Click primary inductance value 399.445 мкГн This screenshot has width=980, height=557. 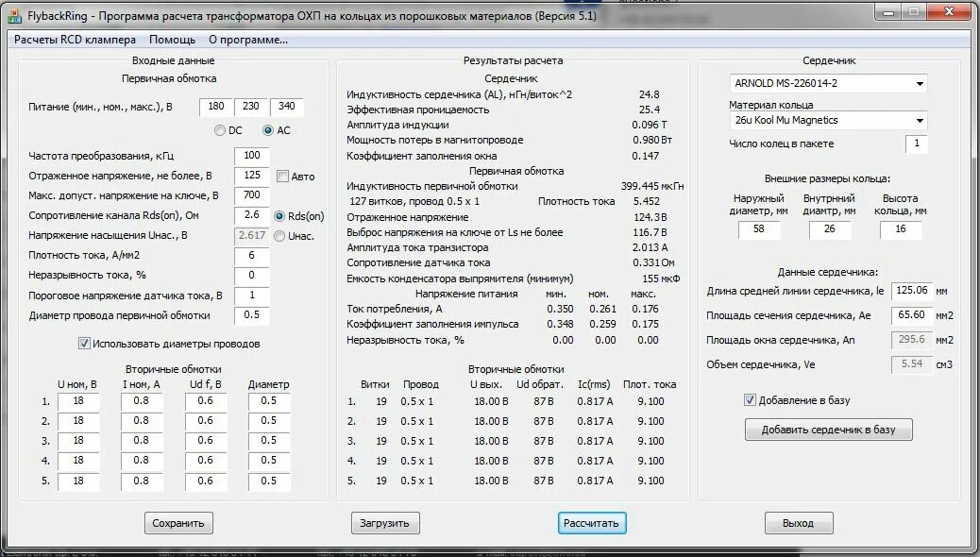[x=651, y=186]
